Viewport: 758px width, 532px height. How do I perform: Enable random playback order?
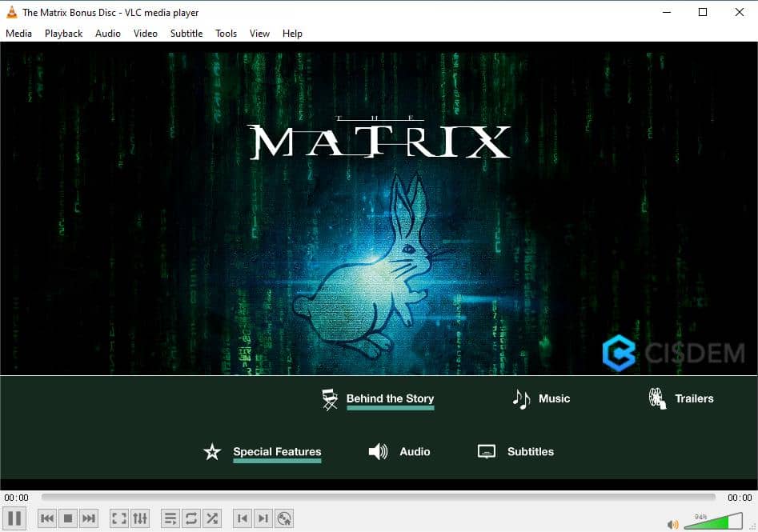(212, 518)
